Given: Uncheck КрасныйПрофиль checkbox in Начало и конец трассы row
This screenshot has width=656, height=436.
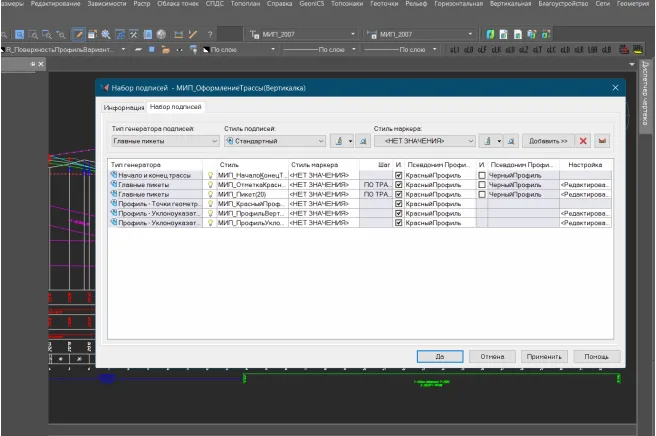Looking at the screenshot, I should (399, 175).
